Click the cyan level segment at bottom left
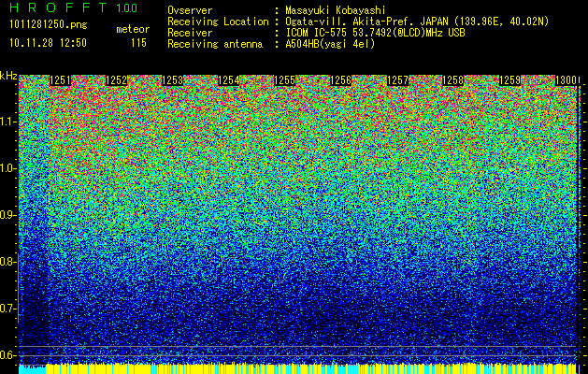This screenshot has height=374, width=588. 32,369
